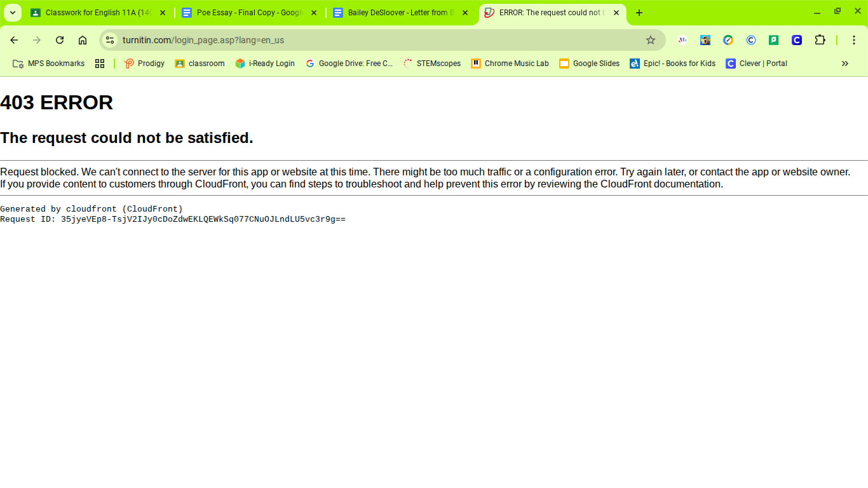Open the apps grid icon in bookmarks bar

(x=100, y=64)
